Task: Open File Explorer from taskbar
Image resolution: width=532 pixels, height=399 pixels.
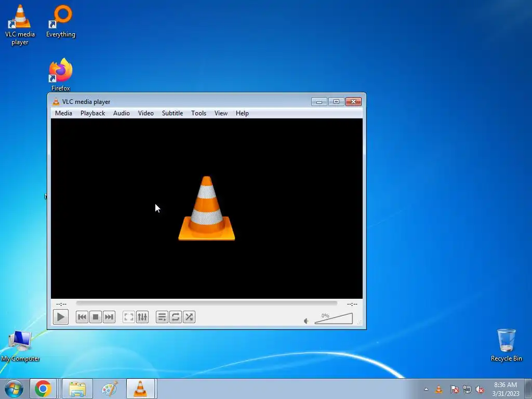Action: click(x=77, y=389)
